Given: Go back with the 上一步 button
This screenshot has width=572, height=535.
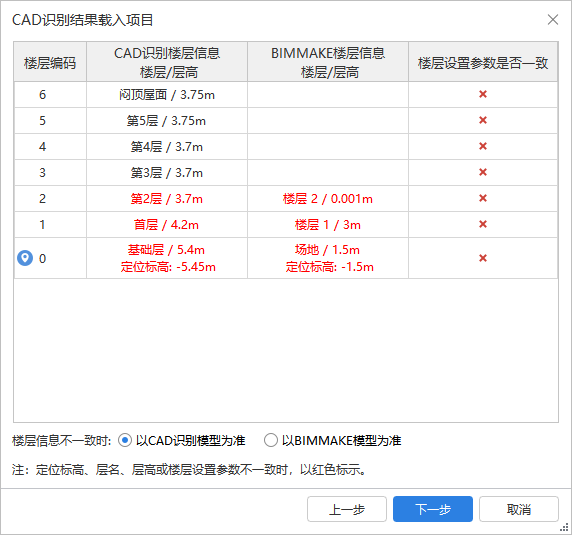Looking at the screenshot, I should pos(347,509).
